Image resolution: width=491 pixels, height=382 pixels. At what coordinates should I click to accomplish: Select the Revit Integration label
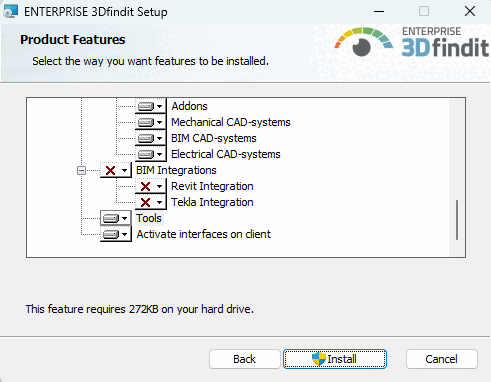pos(212,186)
